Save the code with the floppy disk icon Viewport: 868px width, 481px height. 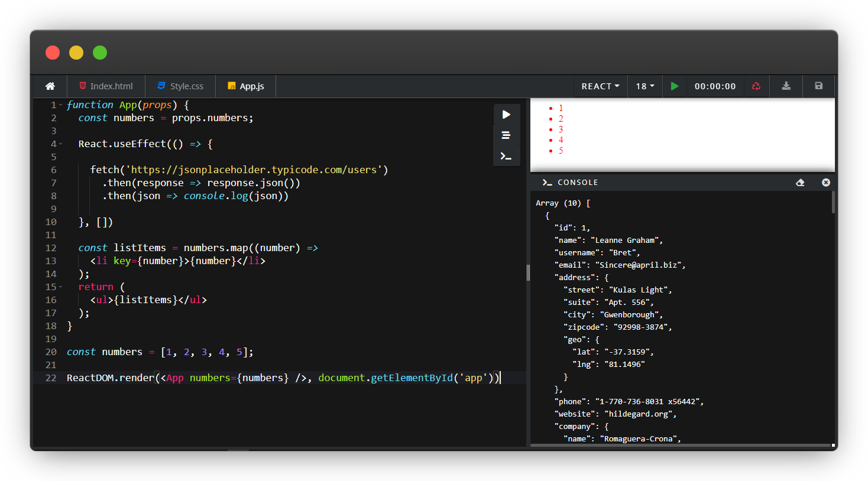(x=819, y=86)
